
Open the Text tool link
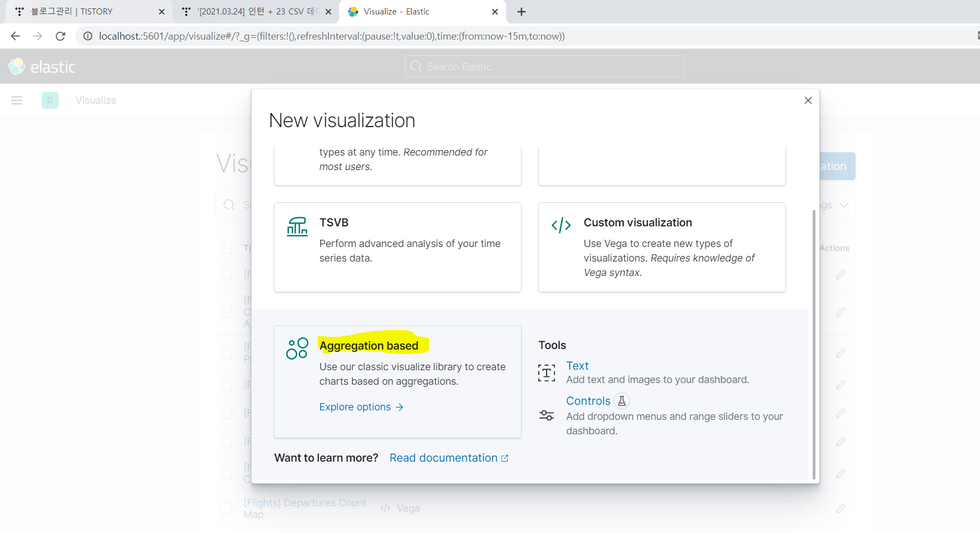577,366
